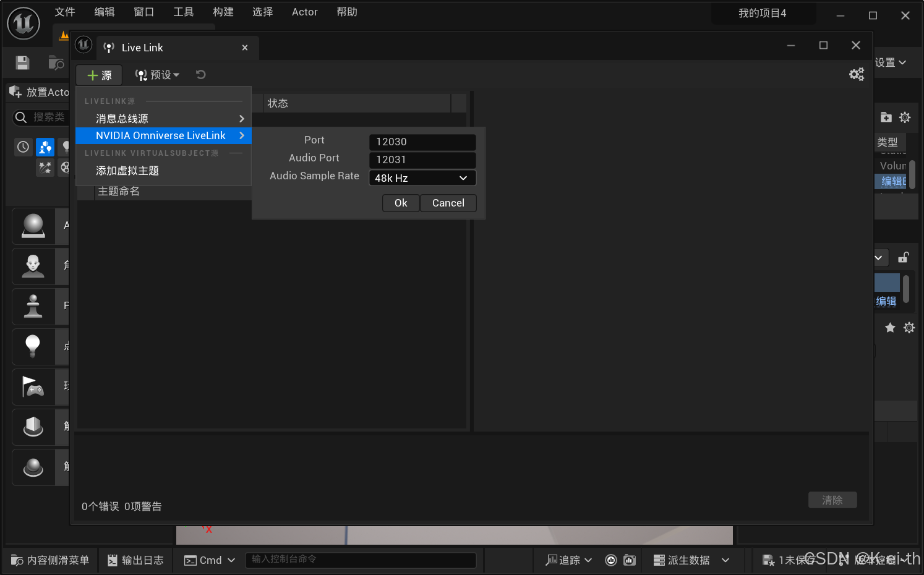
Task: Select the basic shapes category icon
Action: pos(45,147)
